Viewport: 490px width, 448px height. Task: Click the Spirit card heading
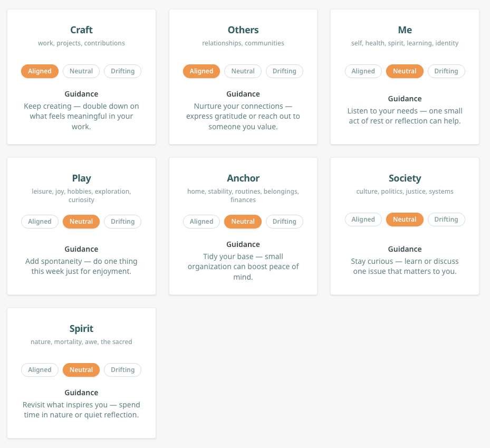point(81,329)
